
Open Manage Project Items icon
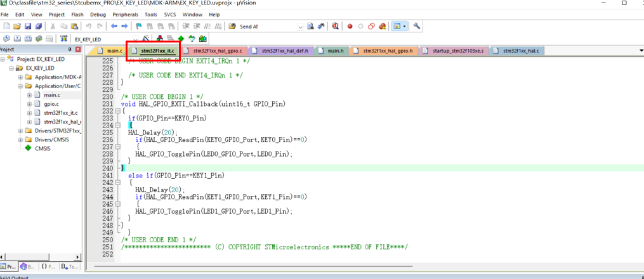pos(159,39)
